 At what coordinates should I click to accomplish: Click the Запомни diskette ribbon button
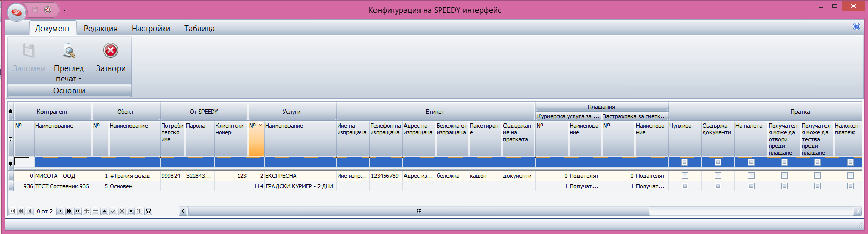[x=29, y=58]
